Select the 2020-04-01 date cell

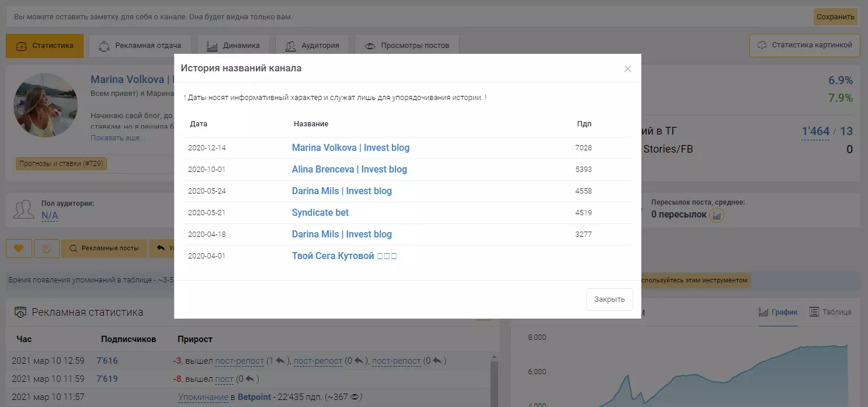pyautogui.click(x=207, y=256)
